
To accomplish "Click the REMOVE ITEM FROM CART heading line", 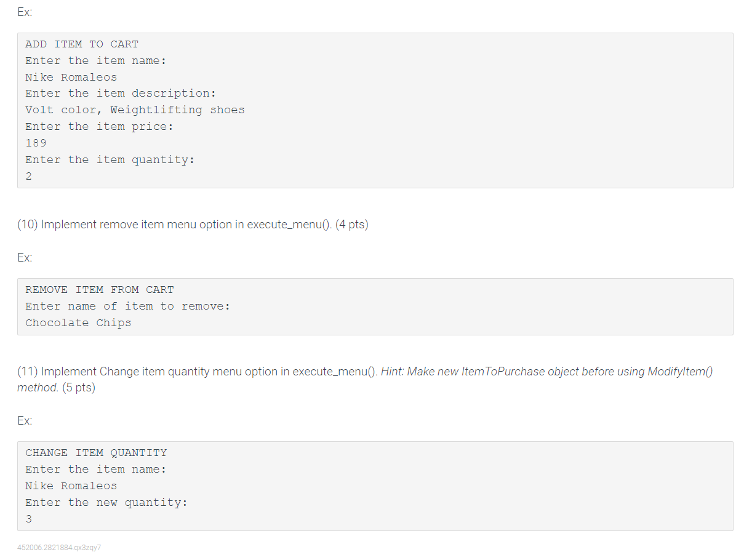I will [100, 290].
